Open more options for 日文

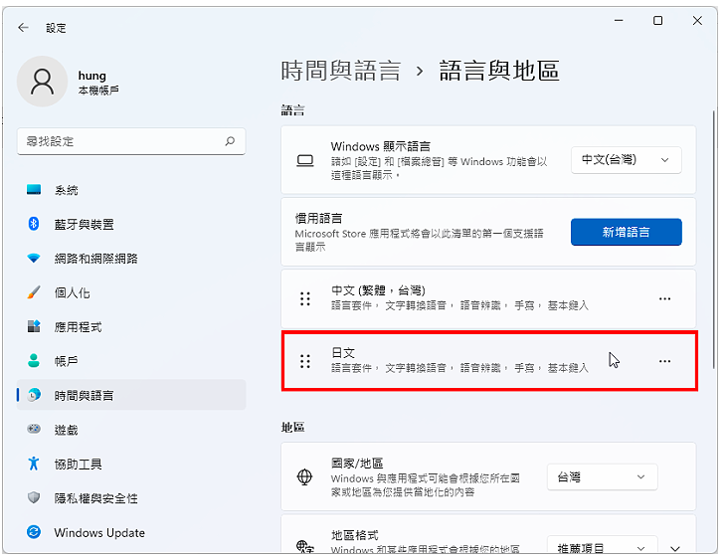pyautogui.click(x=665, y=361)
